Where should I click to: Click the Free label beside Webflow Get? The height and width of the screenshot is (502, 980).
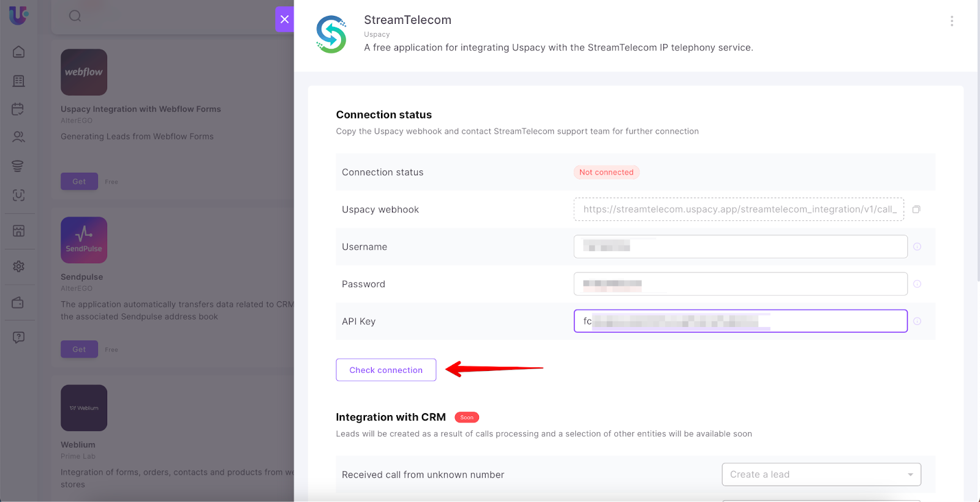click(x=111, y=182)
